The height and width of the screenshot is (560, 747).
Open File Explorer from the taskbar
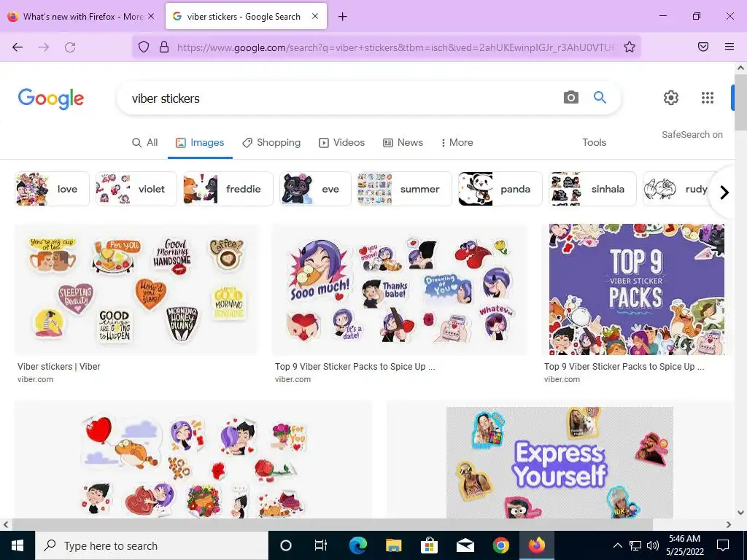tap(393, 545)
